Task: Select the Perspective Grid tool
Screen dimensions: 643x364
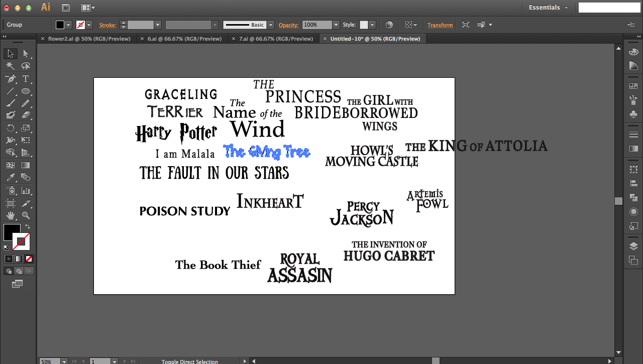Action: pos(26,152)
